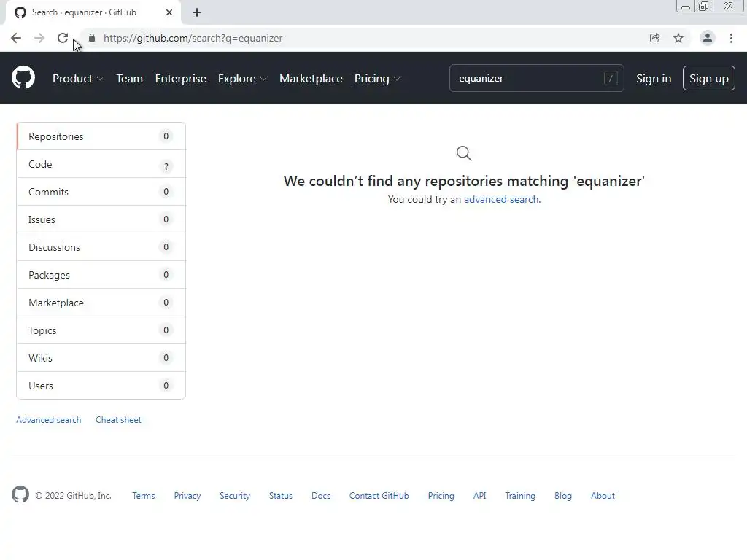Image resolution: width=747 pixels, height=560 pixels.
Task: Click 'advanced search' link in no-results message
Action: tap(501, 199)
